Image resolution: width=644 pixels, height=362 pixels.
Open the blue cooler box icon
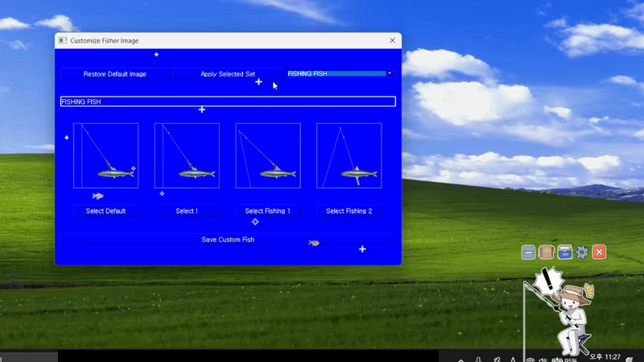565,252
